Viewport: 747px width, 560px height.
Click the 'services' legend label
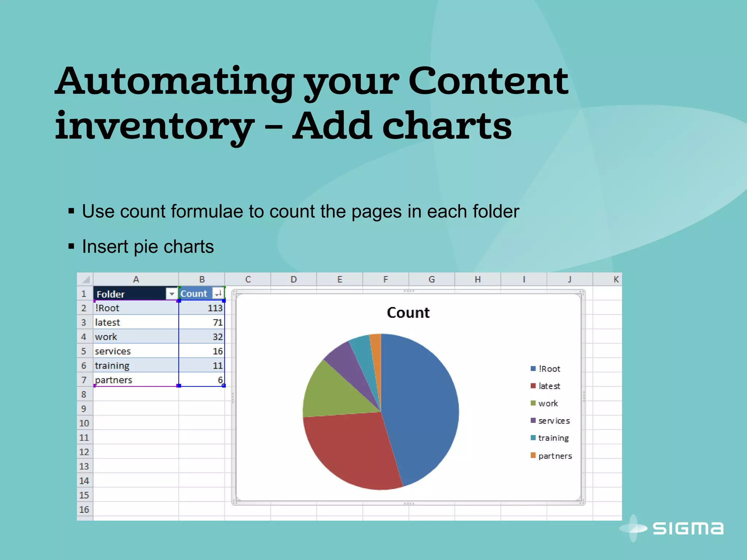click(x=554, y=420)
